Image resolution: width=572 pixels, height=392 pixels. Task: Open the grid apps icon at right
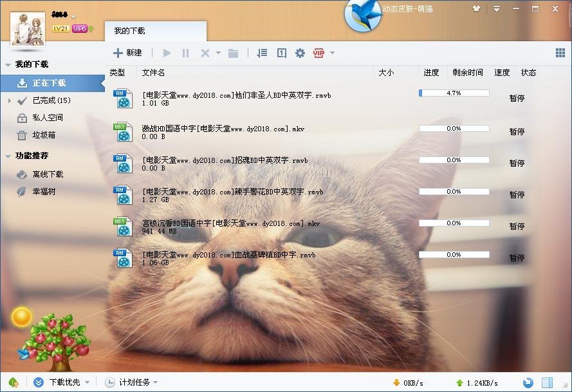560,53
